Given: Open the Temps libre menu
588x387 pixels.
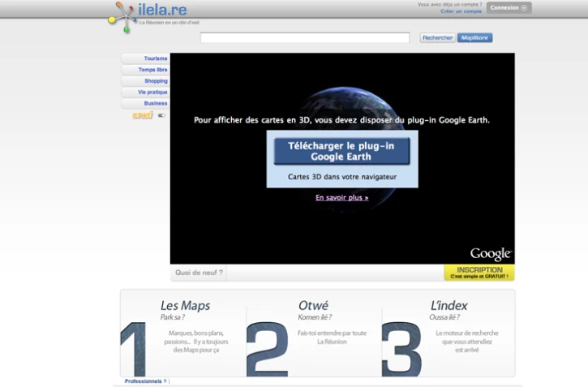Looking at the screenshot, I should coord(145,70).
